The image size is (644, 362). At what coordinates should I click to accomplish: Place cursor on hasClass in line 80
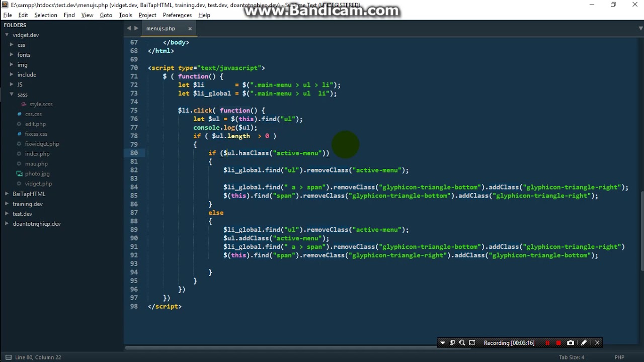tap(254, 153)
